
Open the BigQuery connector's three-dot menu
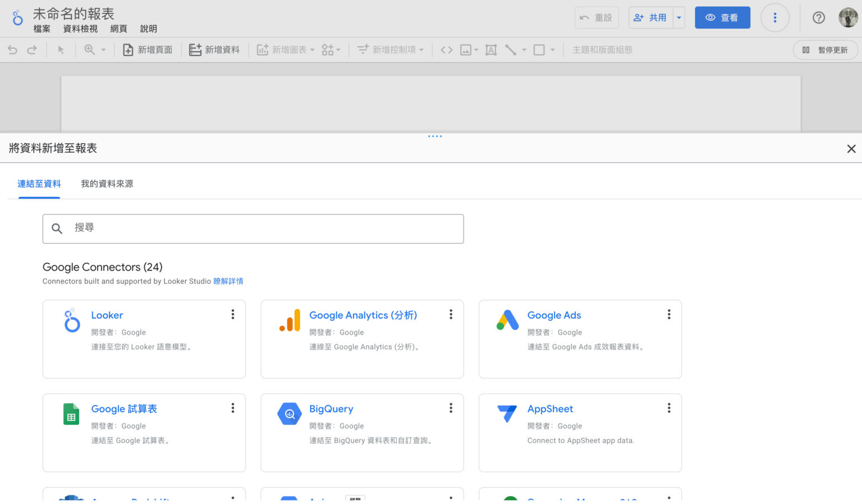coord(451,409)
